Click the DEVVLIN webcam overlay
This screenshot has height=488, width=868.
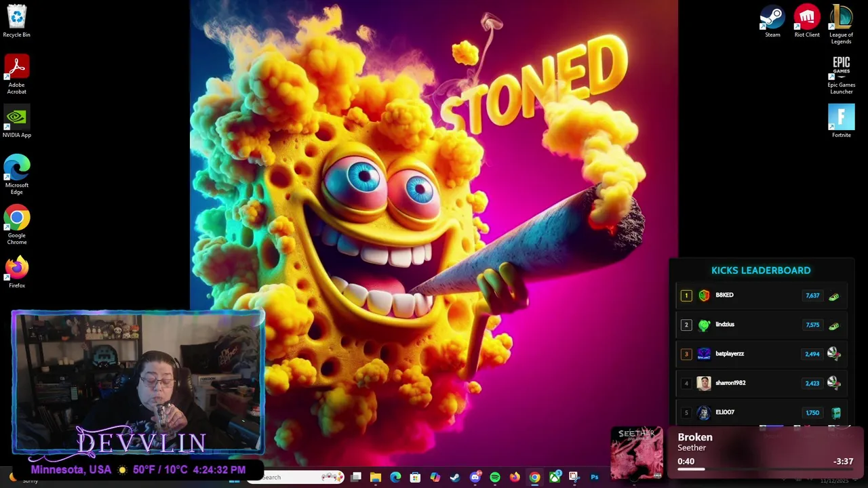(138, 382)
